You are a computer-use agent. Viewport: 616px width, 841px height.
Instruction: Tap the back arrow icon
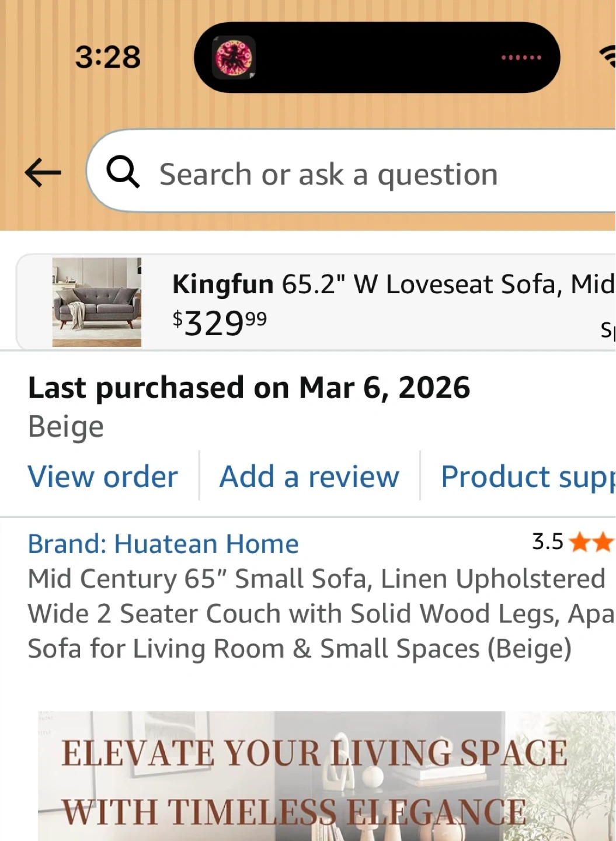pos(43,173)
